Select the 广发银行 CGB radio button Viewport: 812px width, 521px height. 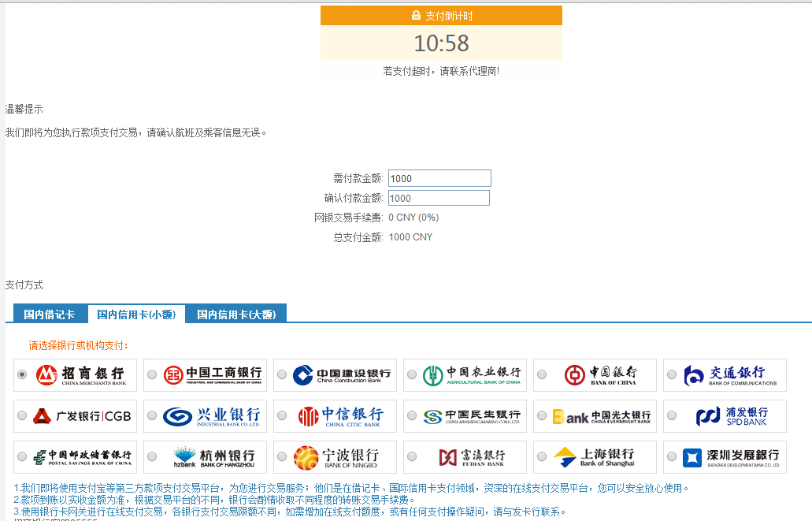[22, 415]
